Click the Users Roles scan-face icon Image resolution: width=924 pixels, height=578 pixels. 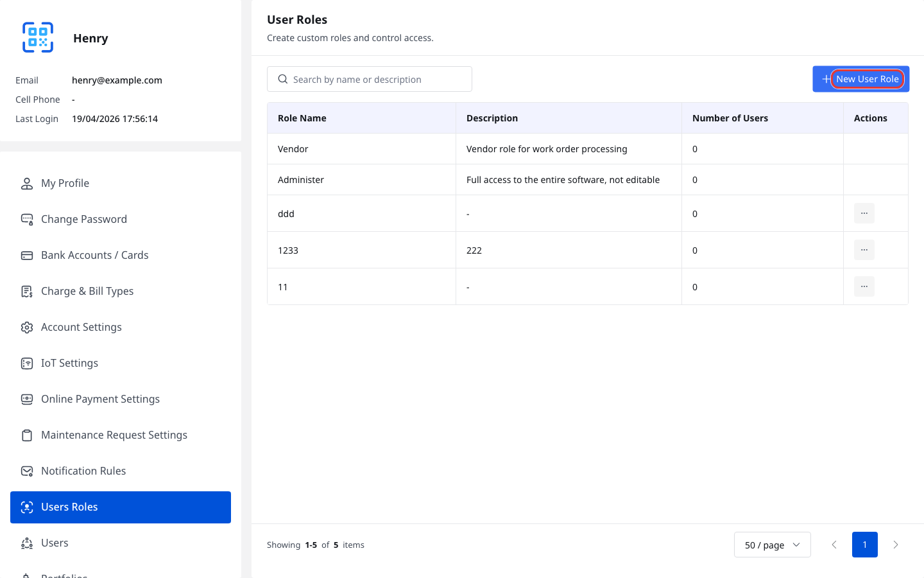coord(27,507)
